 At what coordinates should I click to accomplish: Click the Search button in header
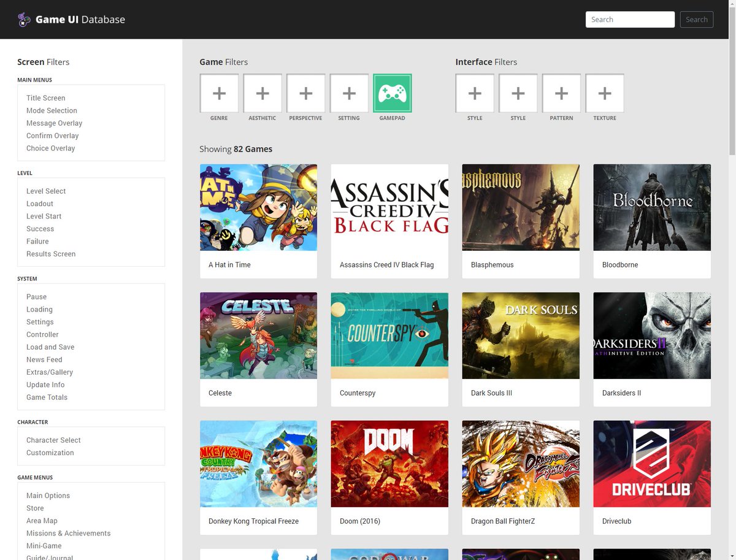697,20
